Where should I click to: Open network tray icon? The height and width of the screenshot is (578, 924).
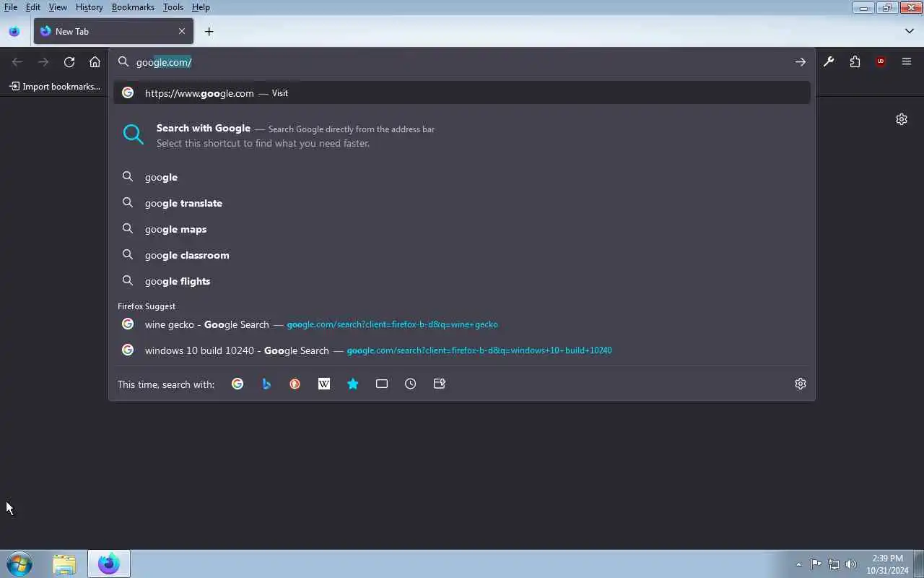click(x=834, y=564)
